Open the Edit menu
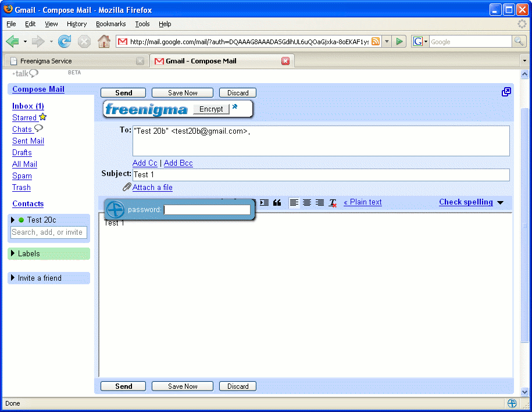Screen dimensions: 532x412 point(30,24)
